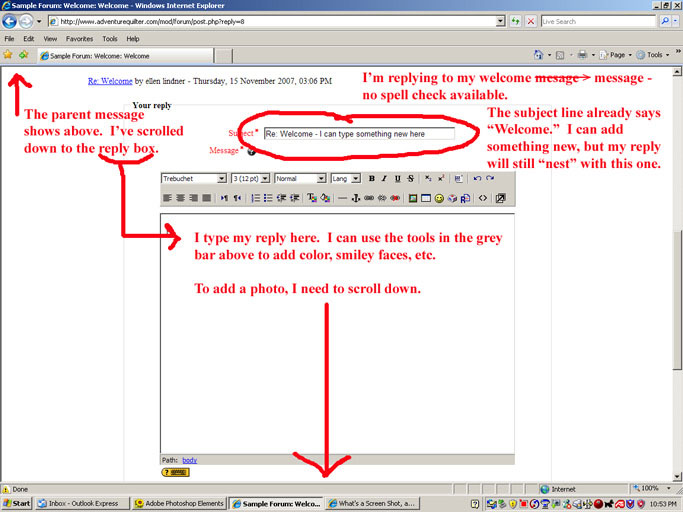The width and height of the screenshot is (683, 512).
Task: Insert a table into the reply
Action: pyautogui.click(x=426, y=198)
